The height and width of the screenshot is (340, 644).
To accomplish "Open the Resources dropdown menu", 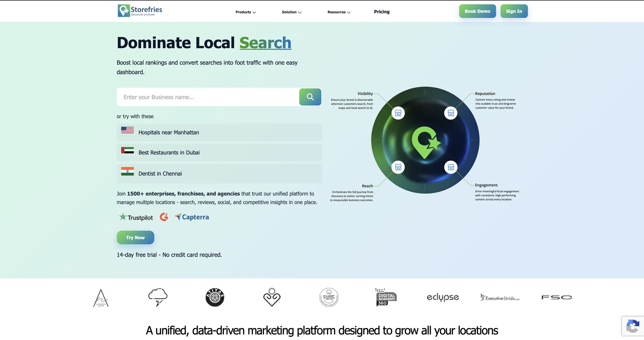I will coord(339,12).
